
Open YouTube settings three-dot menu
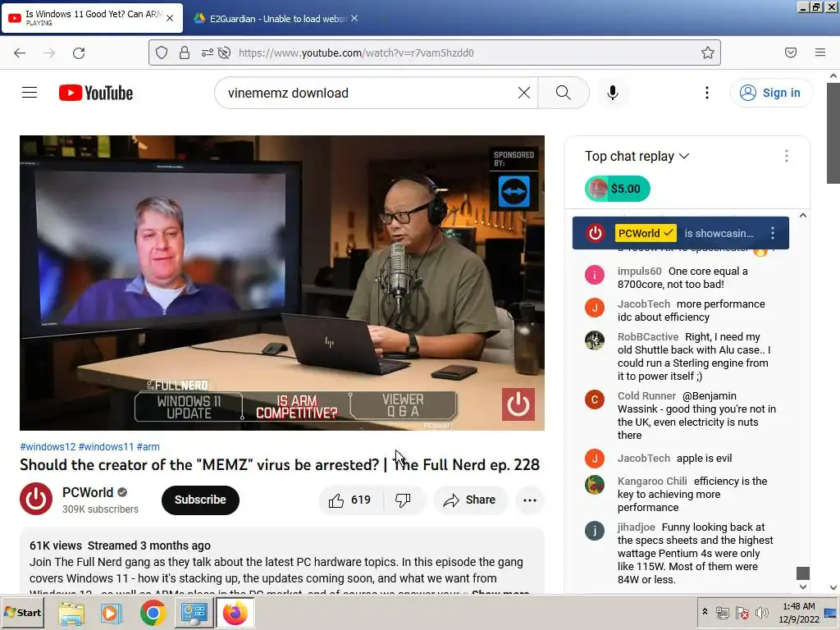tap(706, 93)
